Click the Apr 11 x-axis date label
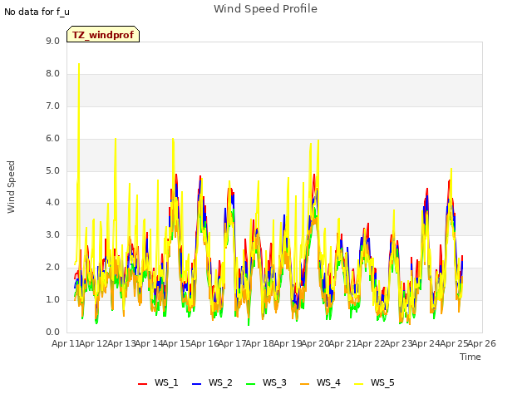The height and width of the screenshot is (399, 532). click(66, 343)
